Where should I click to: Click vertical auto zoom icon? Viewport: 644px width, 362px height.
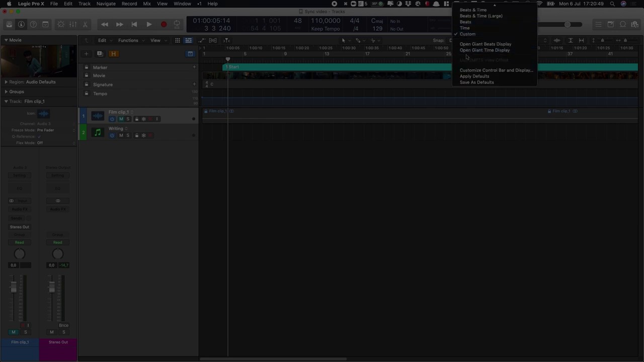[571, 40]
